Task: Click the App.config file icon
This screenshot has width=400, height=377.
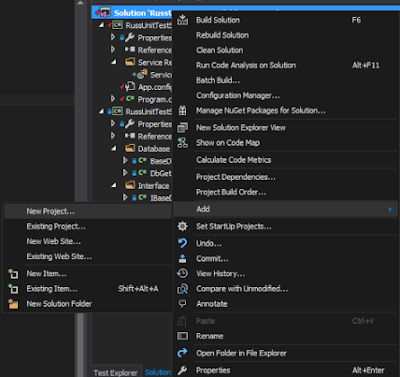Action: tap(130, 87)
